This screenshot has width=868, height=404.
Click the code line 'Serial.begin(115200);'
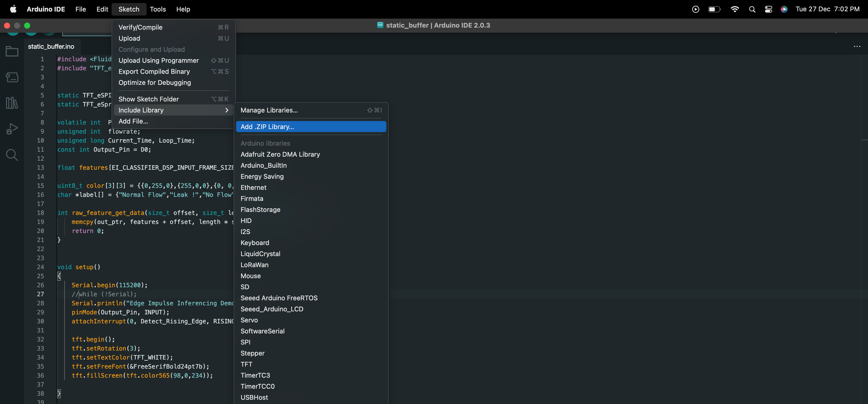coord(110,285)
